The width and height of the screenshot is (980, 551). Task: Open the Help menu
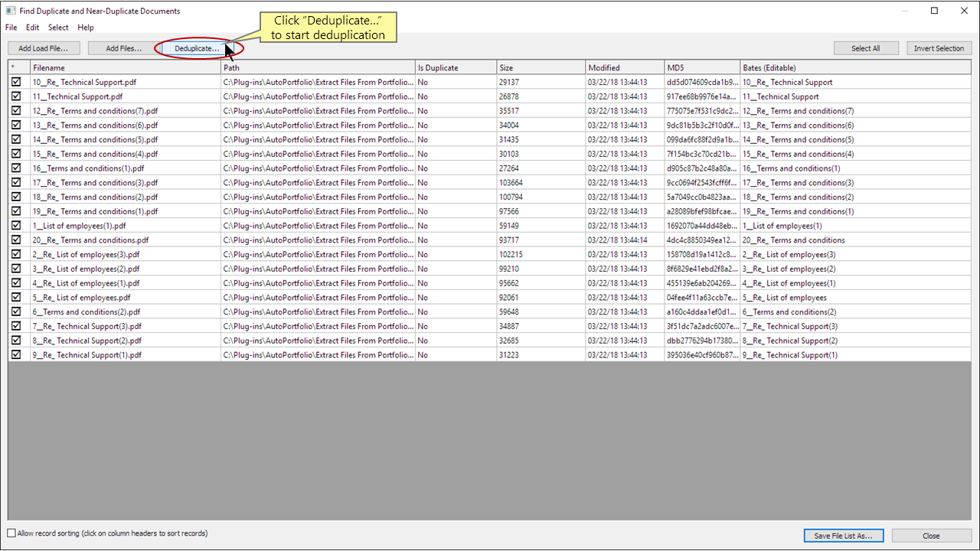(86, 27)
